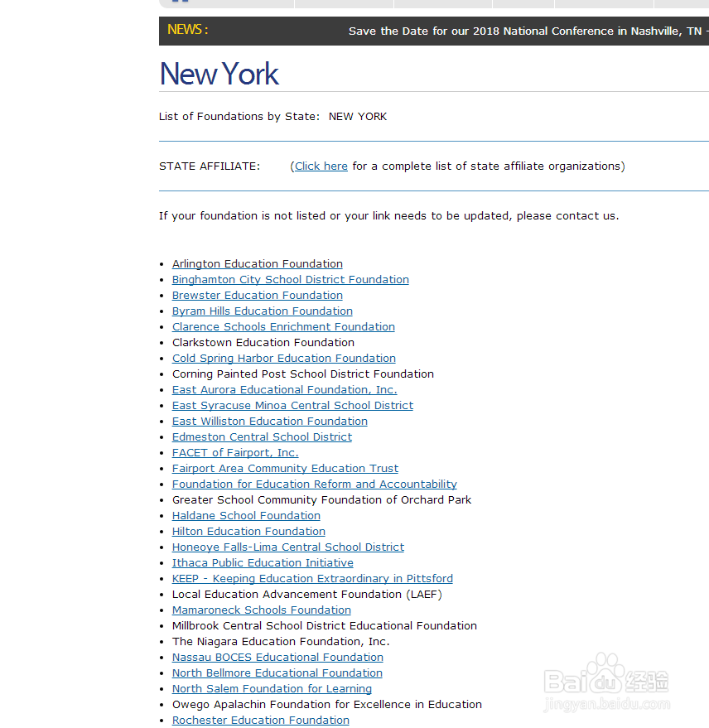Viewport: 709px width, 728px height.
Task: Open Byram Hills Education Foundation link
Action: pos(263,311)
